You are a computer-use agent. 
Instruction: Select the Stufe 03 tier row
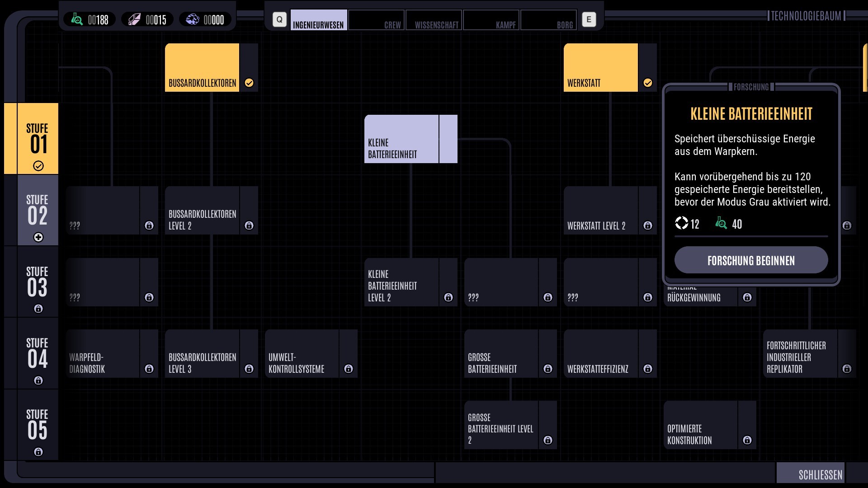point(38,282)
